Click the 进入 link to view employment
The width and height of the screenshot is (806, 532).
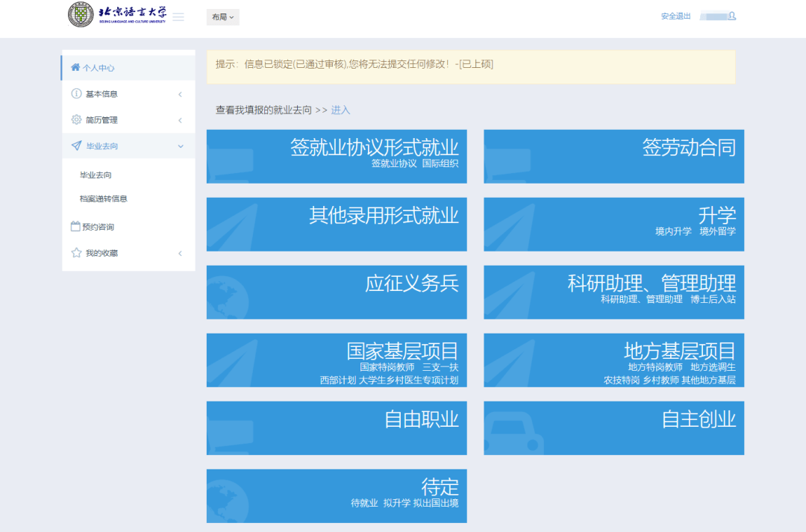[x=340, y=110]
